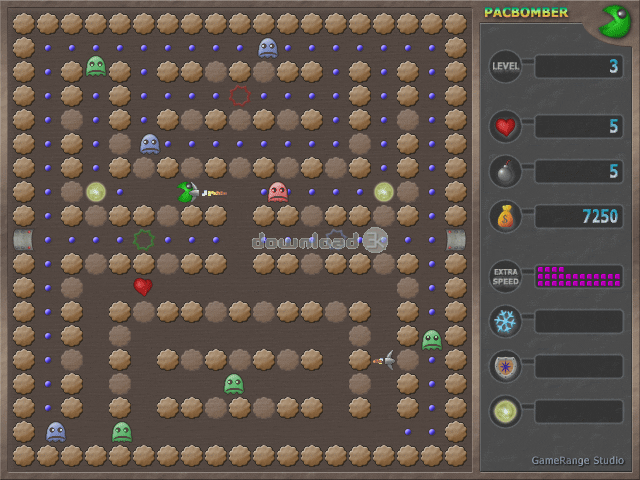Click the green ghost in lower middle

coord(234,384)
